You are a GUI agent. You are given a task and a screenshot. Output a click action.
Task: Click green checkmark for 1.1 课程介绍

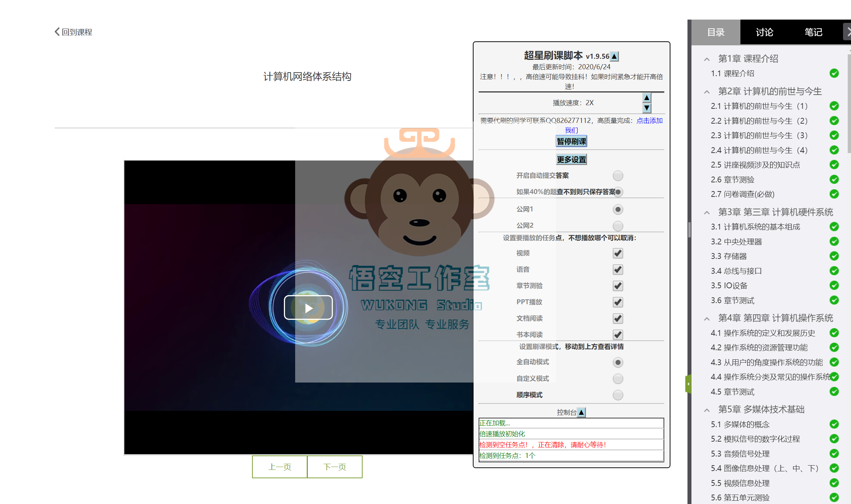point(834,73)
